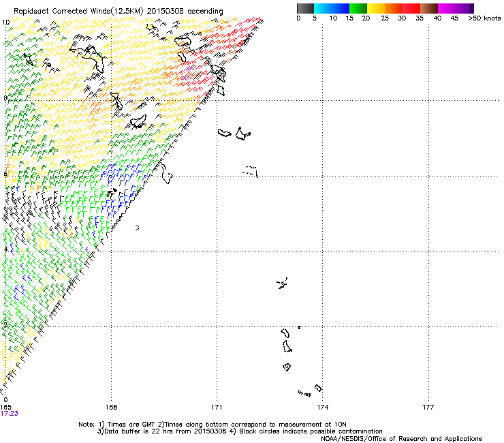The width and height of the screenshot is (504, 443).
Task: Click the yellow 20-25 knots color band
Action: click(x=376, y=8)
